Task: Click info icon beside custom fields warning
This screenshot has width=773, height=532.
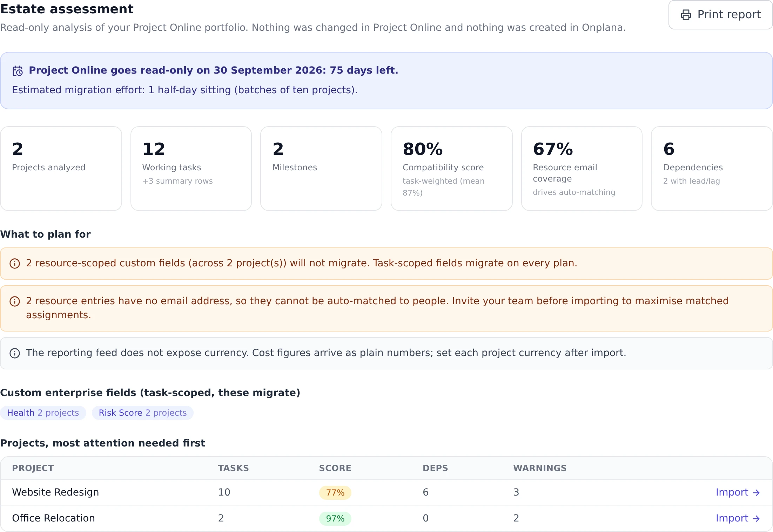Action: tap(15, 264)
